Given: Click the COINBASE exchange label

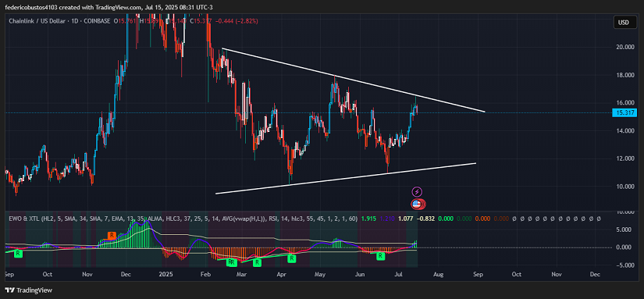Looking at the screenshot, I should click(x=98, y=20).
